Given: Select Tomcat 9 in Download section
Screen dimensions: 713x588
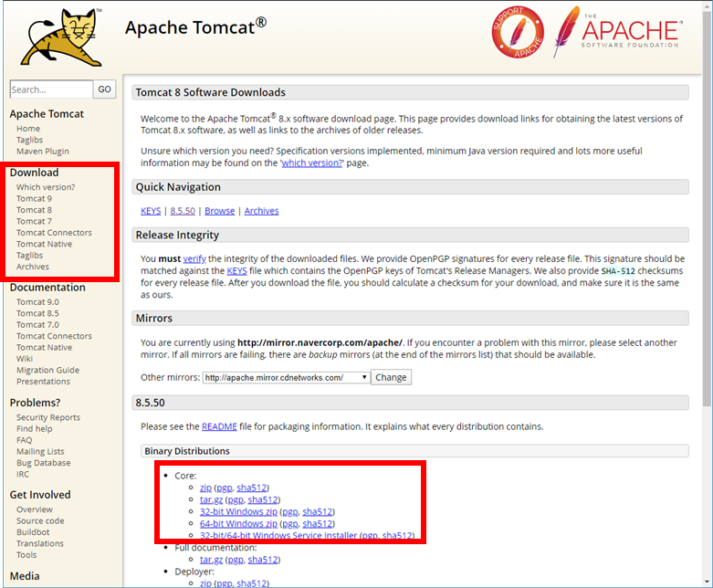Looking at the screenshot, I should pyautogui.click(x=34, y=199).
